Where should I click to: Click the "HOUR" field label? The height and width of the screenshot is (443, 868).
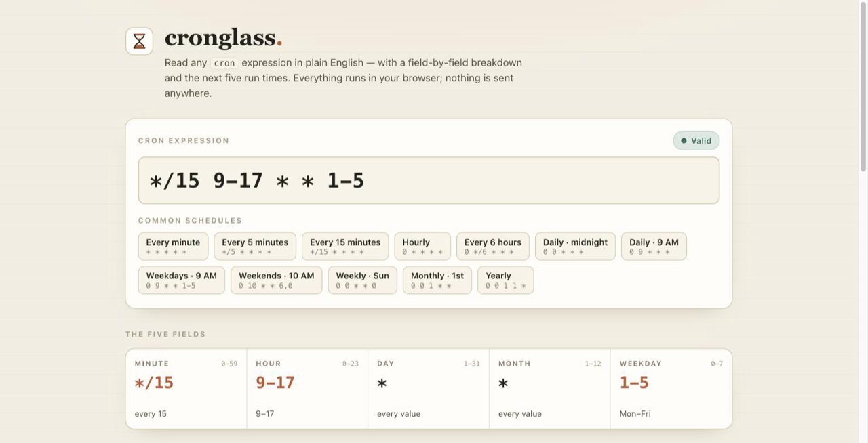269,364
